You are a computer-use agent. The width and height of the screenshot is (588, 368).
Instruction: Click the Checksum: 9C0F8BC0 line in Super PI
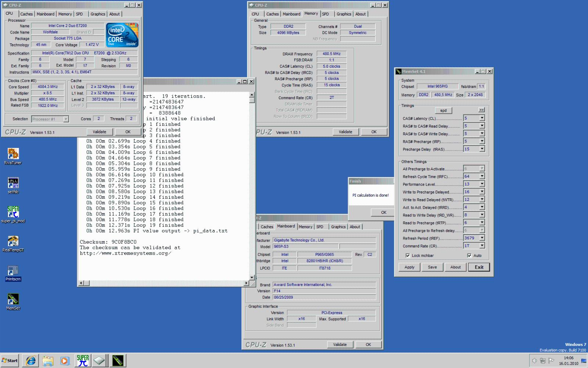pos(108,242)
